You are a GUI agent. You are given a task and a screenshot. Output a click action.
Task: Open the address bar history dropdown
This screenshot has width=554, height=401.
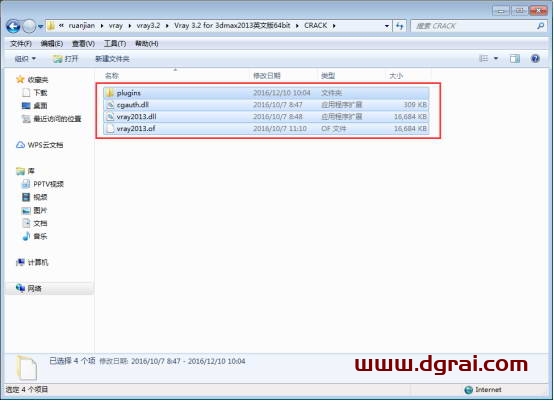(387, 26)
